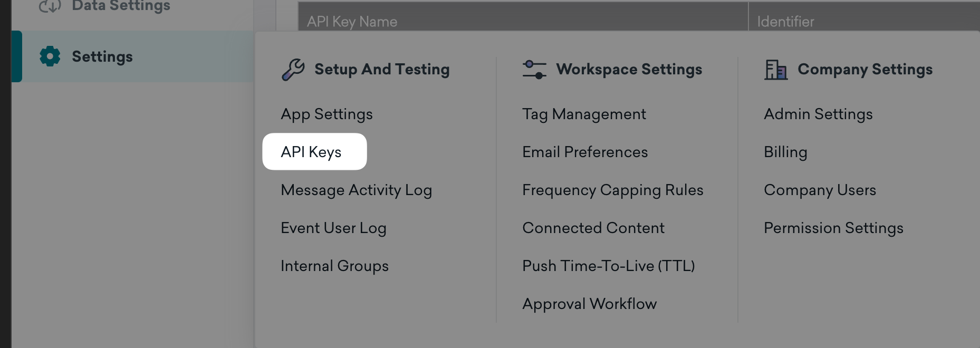Screen dimensions: 980x348
Task: Go to Billing page
Action: pyautogui.click(x=785, y=152)
